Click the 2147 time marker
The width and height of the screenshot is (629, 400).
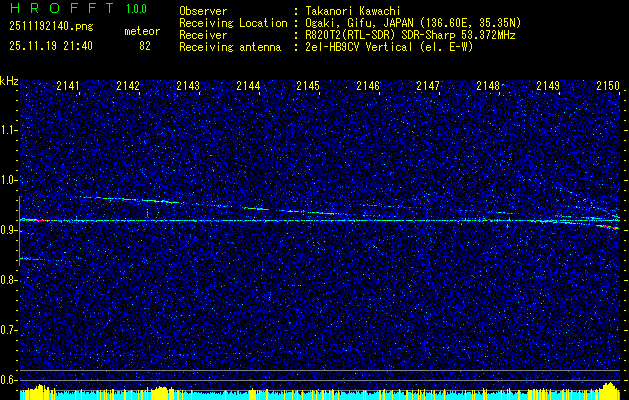pos(428,85)
